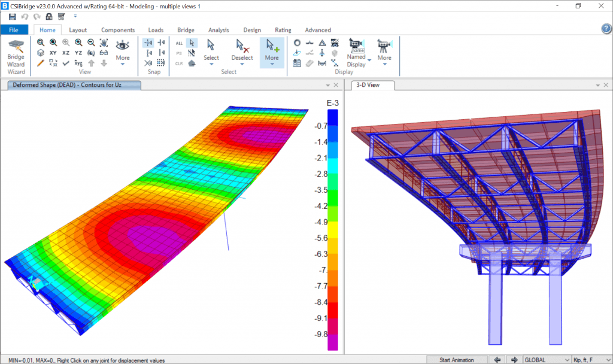Viewport: 613px width, 364px height.
Task: Click the Start Animation button
Action: pos(457,359)
